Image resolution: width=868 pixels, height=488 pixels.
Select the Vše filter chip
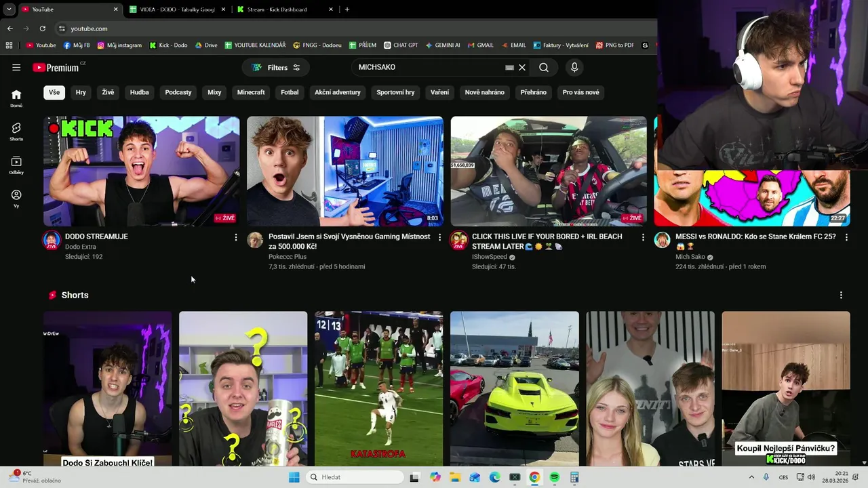pyautogui.click(x=54, y=92)
